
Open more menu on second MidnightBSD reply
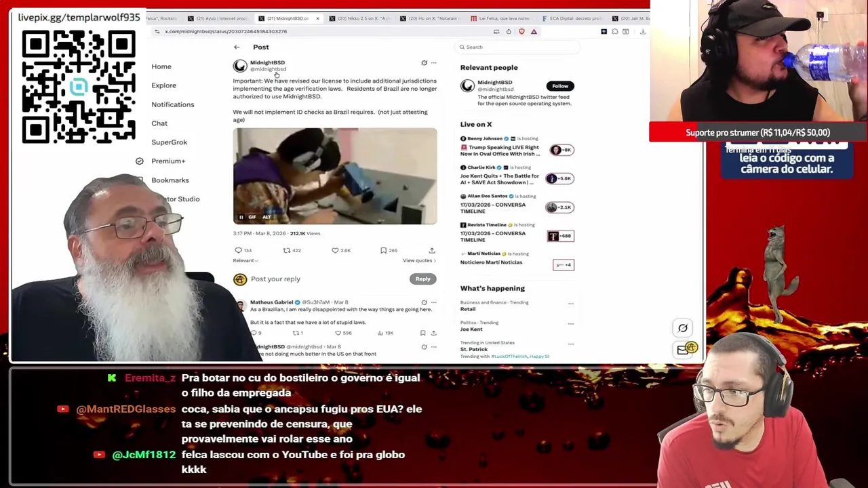click(434, 347)
